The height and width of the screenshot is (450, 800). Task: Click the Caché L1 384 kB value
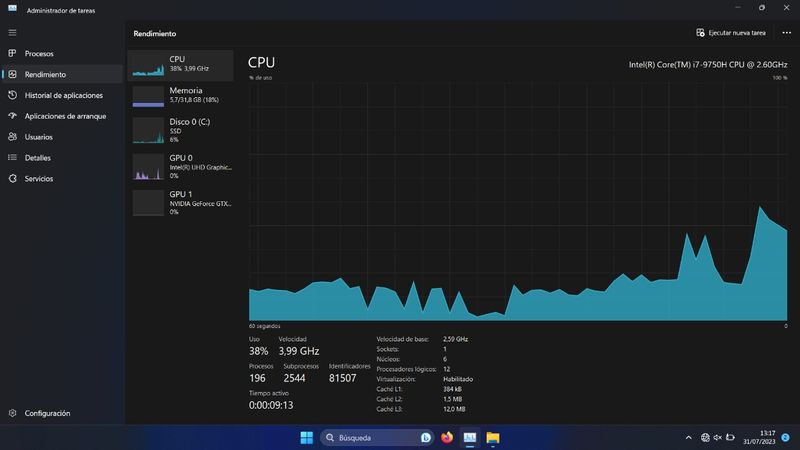(452, 389)
